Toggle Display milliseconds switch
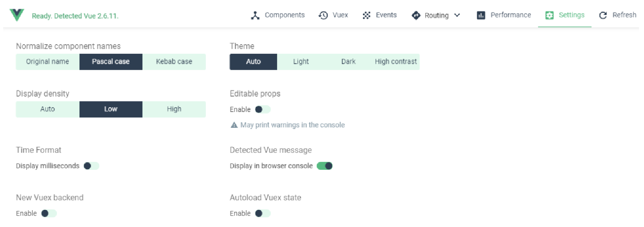 (91, 166)
